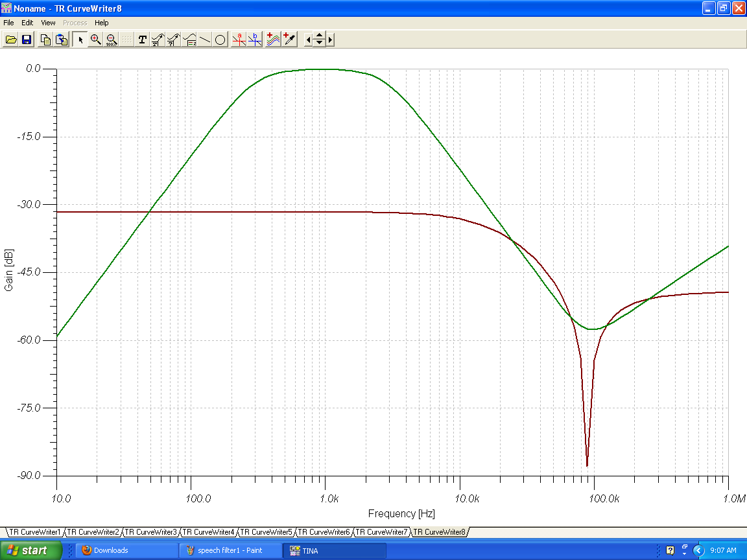Click the question mark tray icon
This screenshot has height=560, width=747.
670,550
